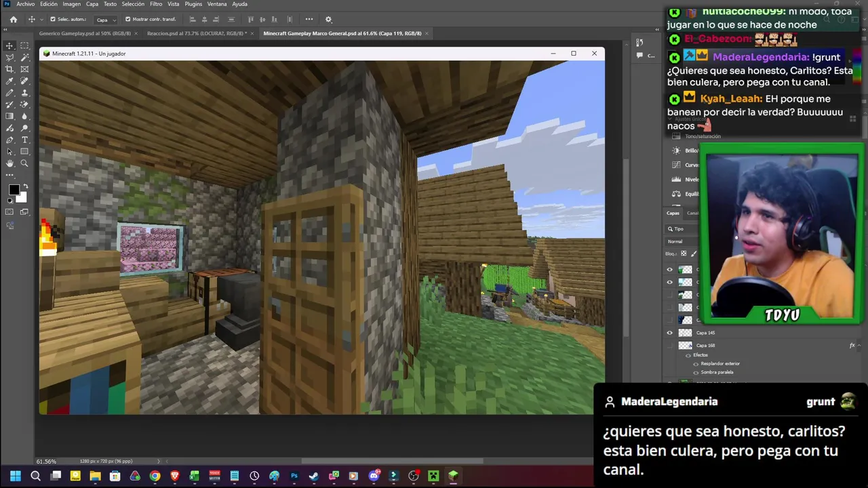Select the Crop tool
Image resolution: width=868 pixels, height=488 pixels.
[x=9, y=69]
